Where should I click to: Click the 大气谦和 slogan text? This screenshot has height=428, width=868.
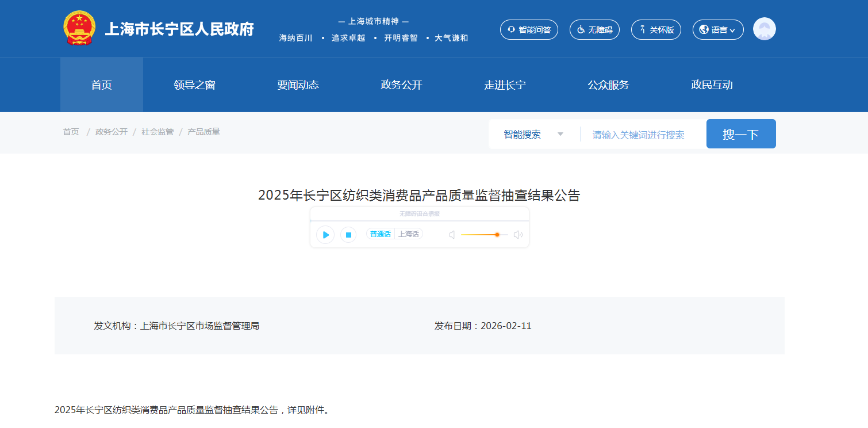pos(451,38)
